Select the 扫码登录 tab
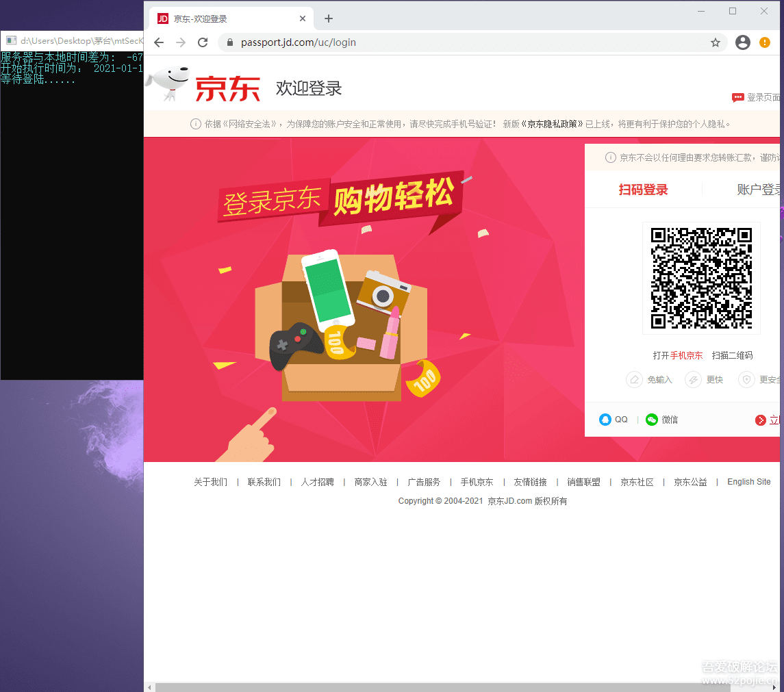Viewport: 784px width, 692px height. click(x=643, y=190)
